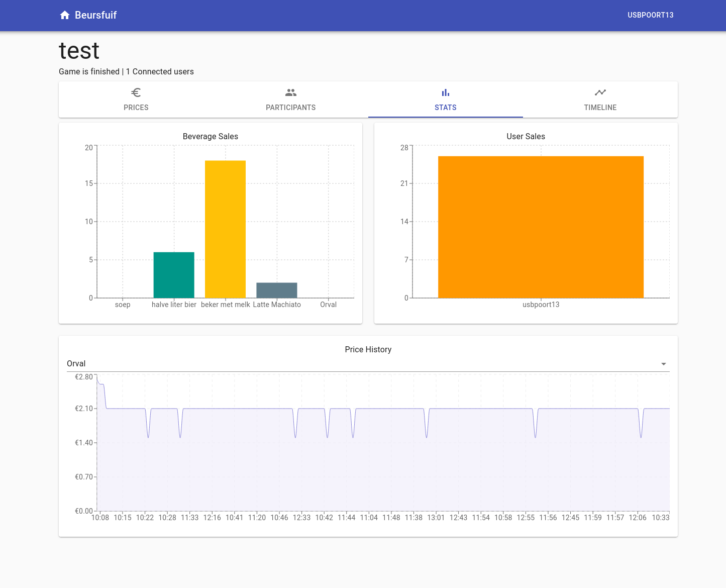Image resolution: width=726 pixels, height=588 pixels.
Task: Click the 'User Sales' chart title
Action: pos(526,136)
